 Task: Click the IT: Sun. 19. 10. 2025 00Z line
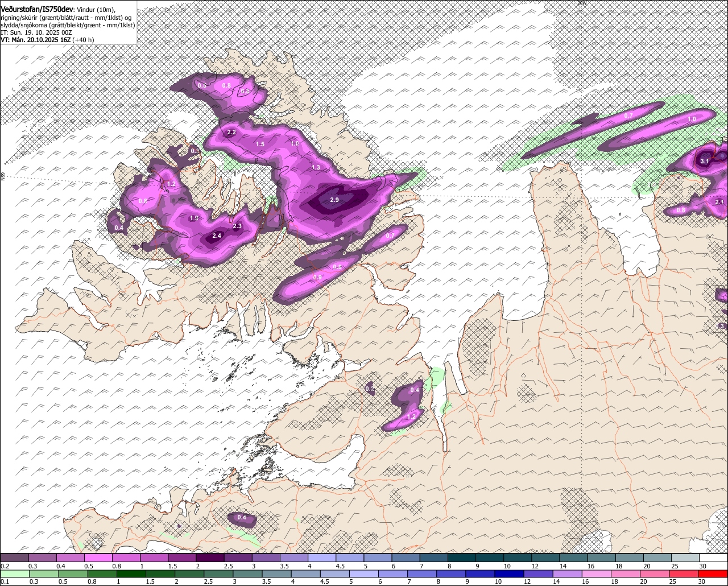pos(36,32)
